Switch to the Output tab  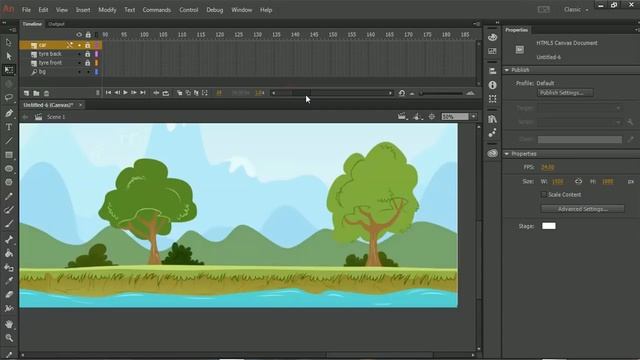coord(56,24)
